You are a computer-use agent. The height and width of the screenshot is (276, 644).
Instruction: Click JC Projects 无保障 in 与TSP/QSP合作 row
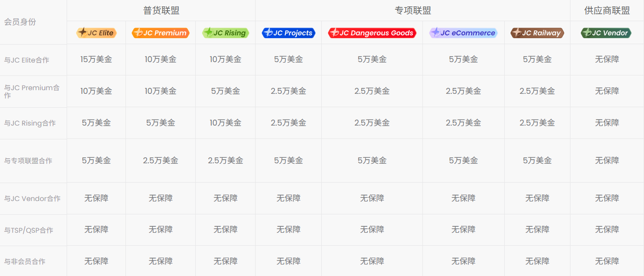[289, 230]
